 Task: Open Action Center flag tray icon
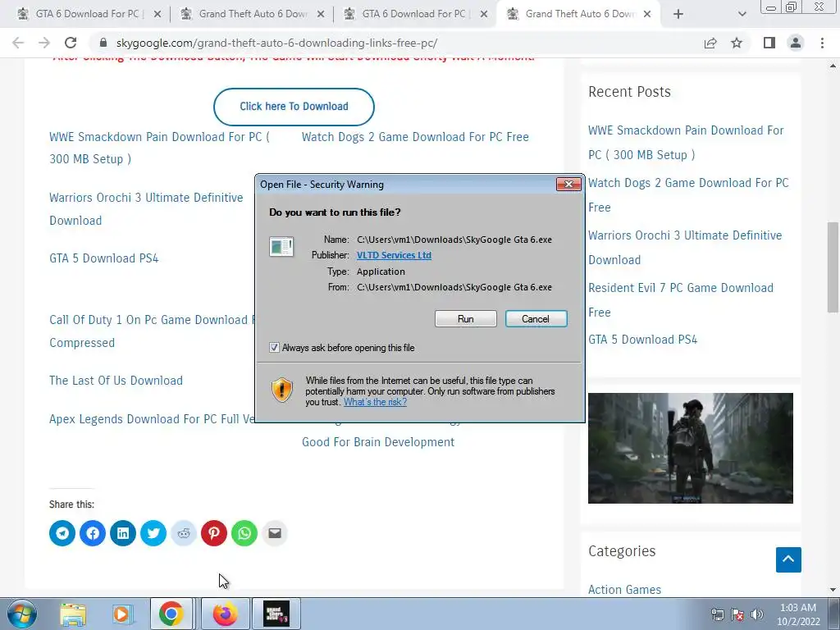coord(737,614)
